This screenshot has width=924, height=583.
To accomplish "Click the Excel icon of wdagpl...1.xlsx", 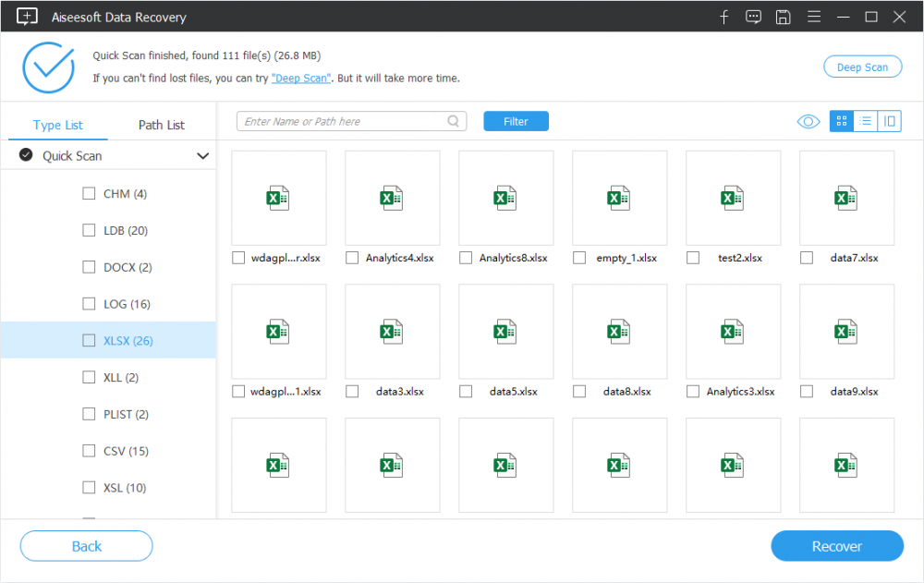I will tap(277, 332).
